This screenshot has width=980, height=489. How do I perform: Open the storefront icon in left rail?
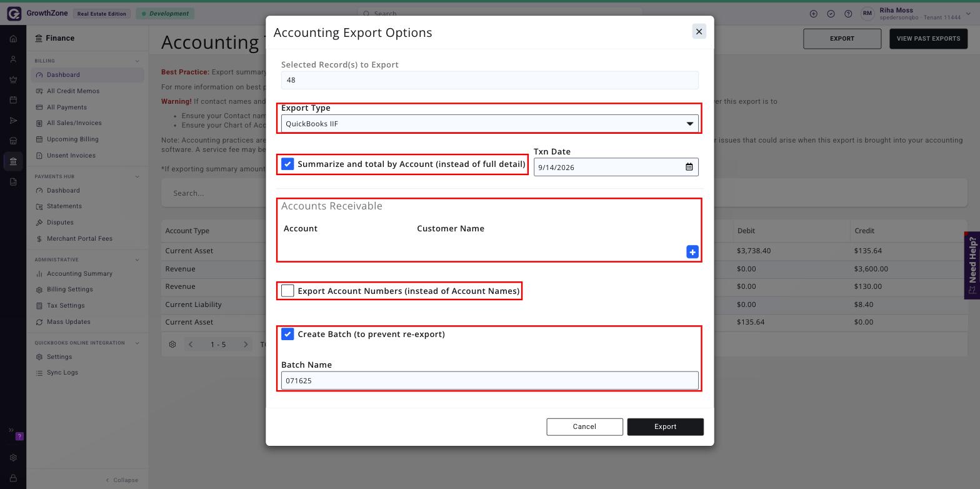click(x=13, y=141)
